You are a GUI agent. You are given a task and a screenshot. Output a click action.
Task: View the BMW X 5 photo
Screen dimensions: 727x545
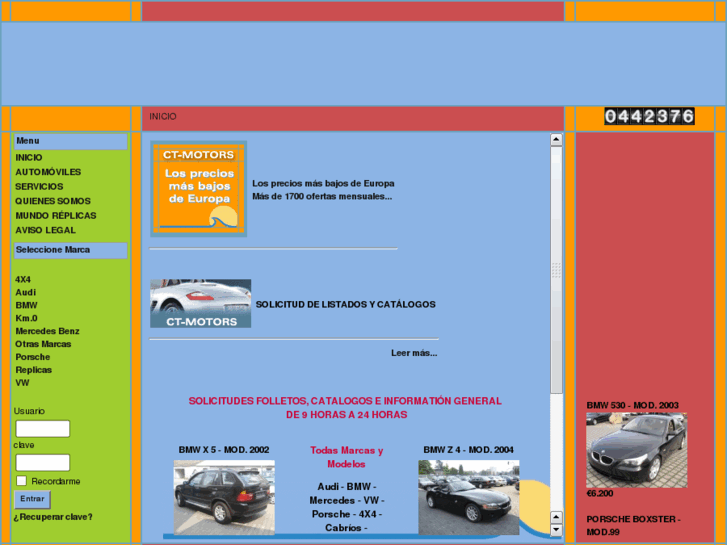pyautogui.click(x=224, y=497)
